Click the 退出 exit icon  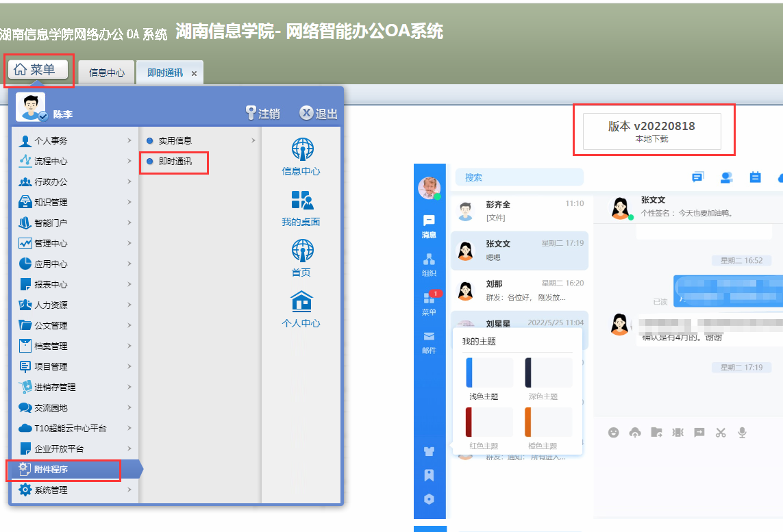pos(307,114)
